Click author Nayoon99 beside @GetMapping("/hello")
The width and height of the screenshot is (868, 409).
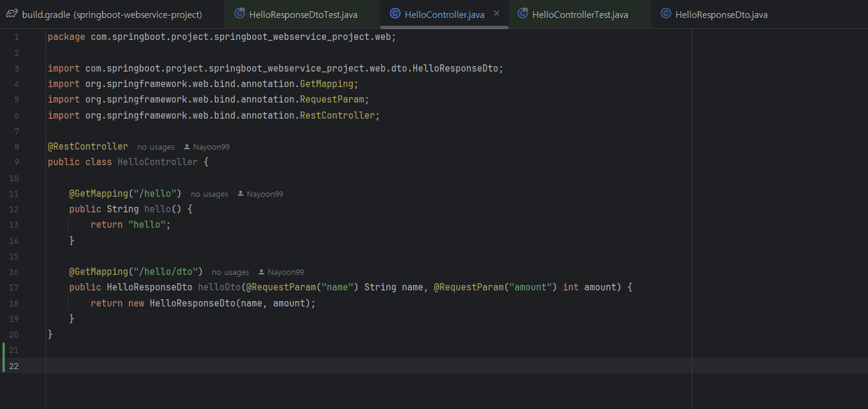click(x=265, y=194)
